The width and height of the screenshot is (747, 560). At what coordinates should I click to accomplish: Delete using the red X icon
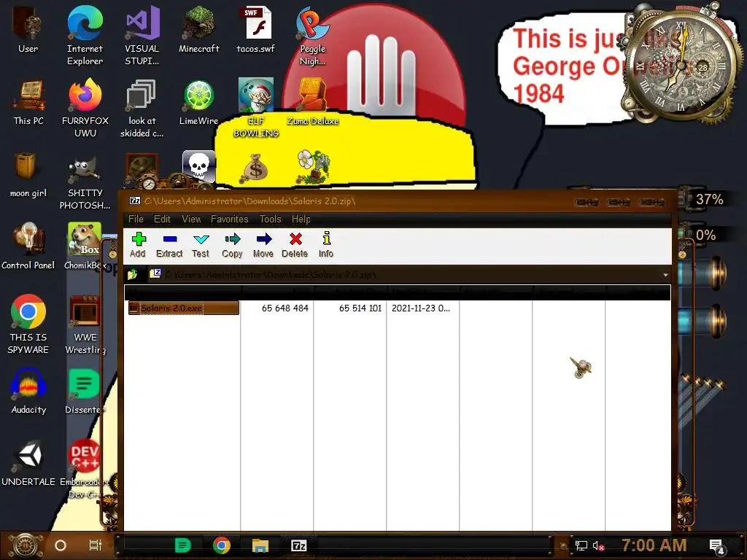tap(295, 245)
